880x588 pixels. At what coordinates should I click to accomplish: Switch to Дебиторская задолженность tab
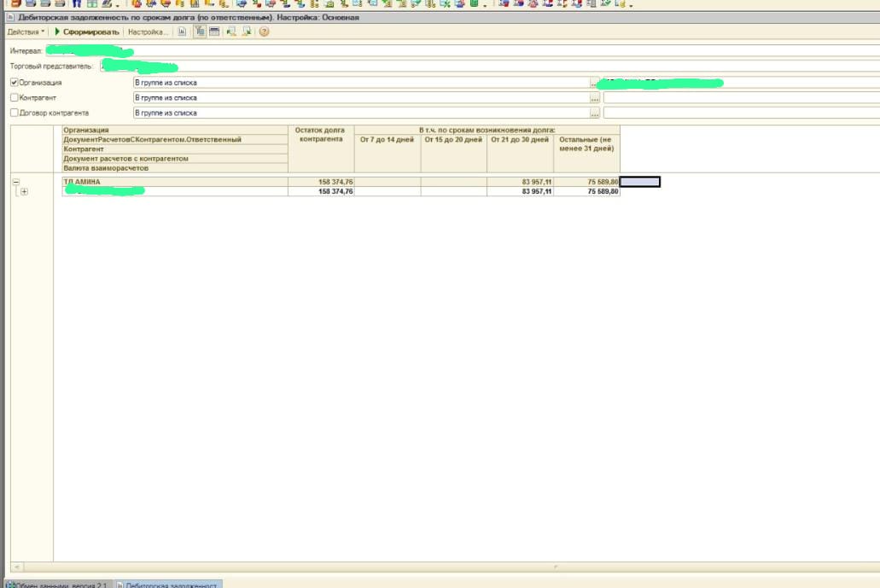coord(167,585)
